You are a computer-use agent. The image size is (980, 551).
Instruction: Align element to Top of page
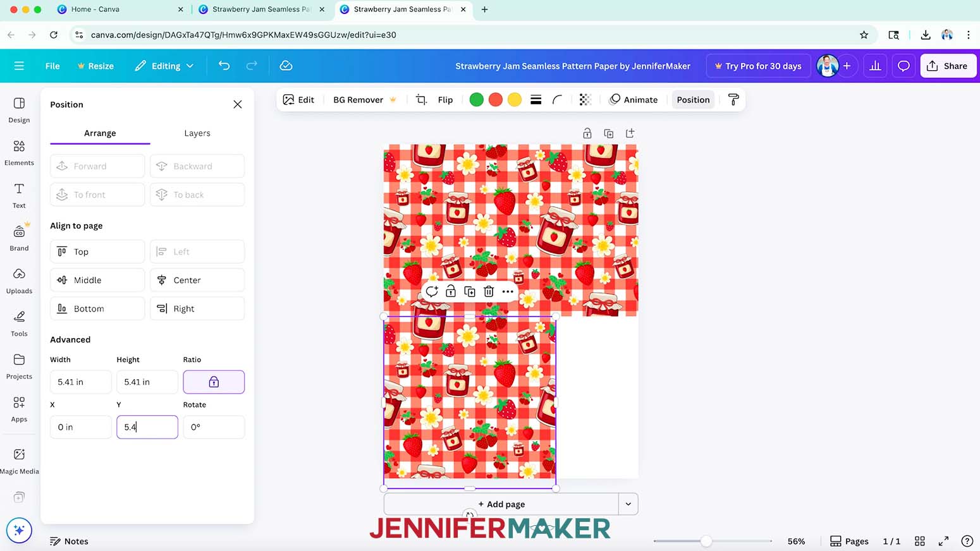pos(97,251)
